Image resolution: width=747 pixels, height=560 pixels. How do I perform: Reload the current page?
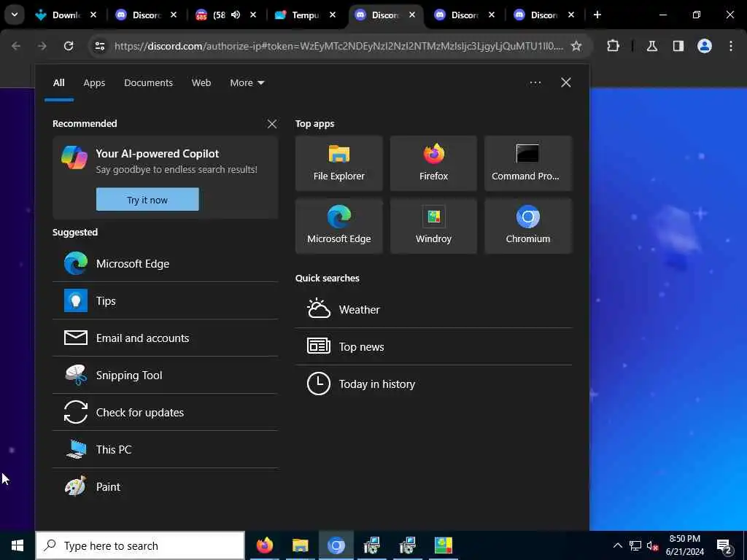[x=69, y=46]
